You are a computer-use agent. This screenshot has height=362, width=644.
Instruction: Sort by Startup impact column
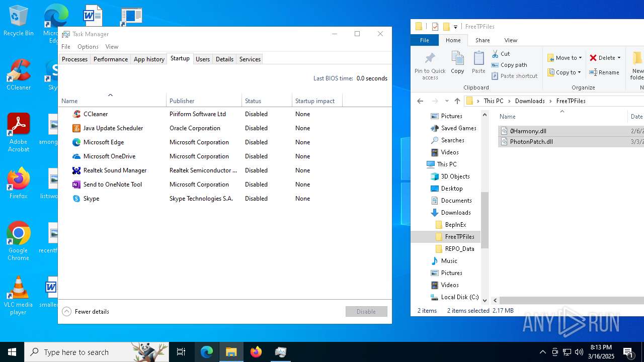(x=317, y=101)
